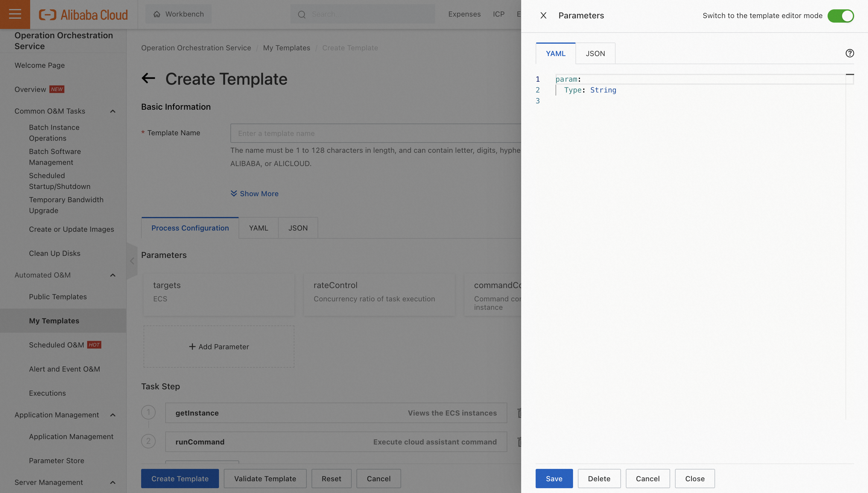
Task: Select the YAML tab next to Process Configuration
Action: click(x=258, y=228)
